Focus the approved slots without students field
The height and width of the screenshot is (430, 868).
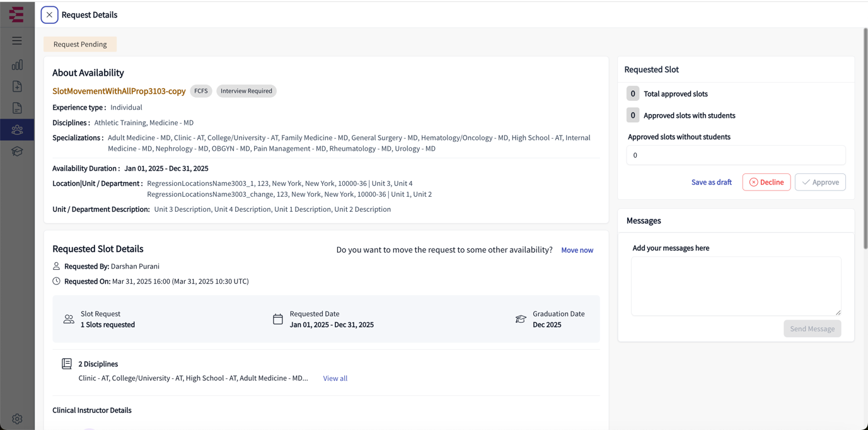pos(736,155)
